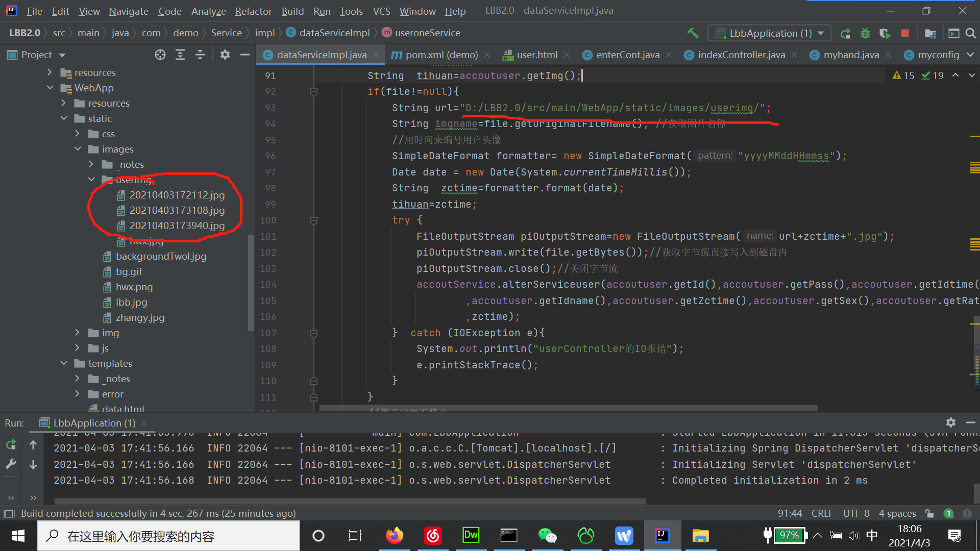Screen dimensions: 980x551
Task: Switch to the indexController.java tab
Action: pyautogui.click(x=741, y=55)
